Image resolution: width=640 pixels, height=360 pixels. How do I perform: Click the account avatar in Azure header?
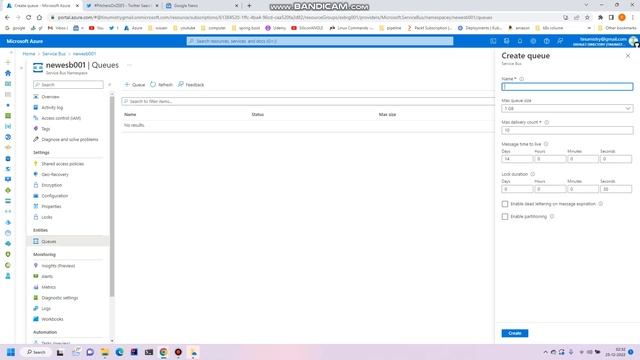(633, 41)
